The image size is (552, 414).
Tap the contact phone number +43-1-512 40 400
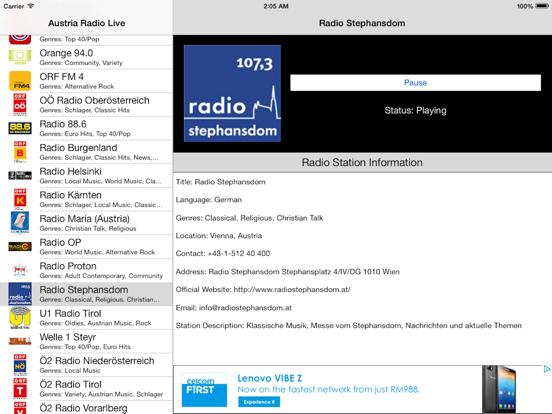pyautogui.click(x=239, y=253)
